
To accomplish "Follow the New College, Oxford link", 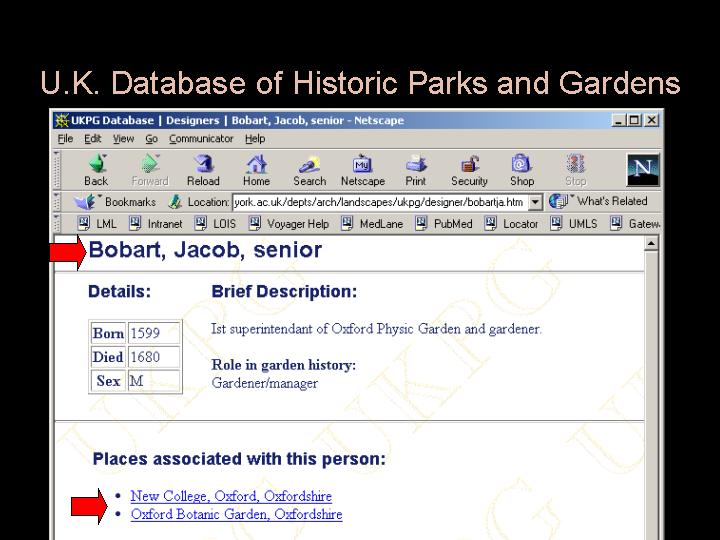I will [x=231, y=496].
